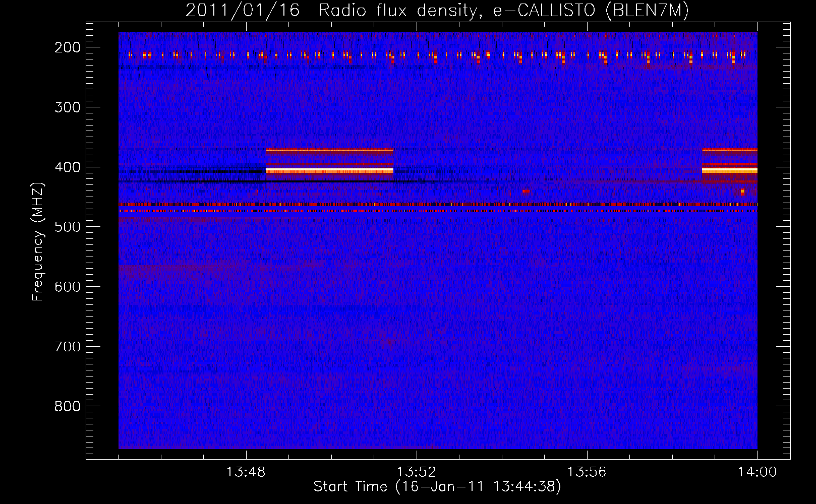The image size is (816, 504).
Task: Click the plot title "Radio flux density, e-CALLISTO (BLEN7M)"
Action: [503, 11]
